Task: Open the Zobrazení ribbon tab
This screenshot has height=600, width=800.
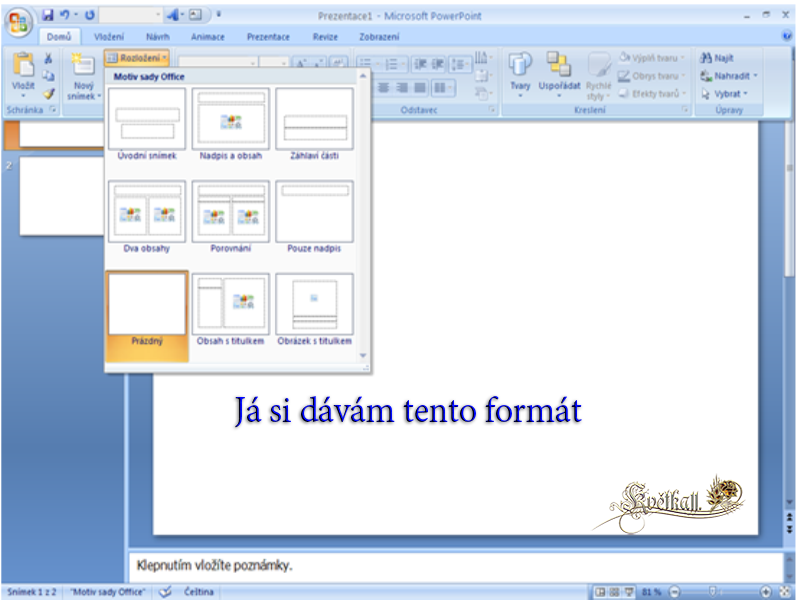Action: pyautogui.click(x=379, y=37)
